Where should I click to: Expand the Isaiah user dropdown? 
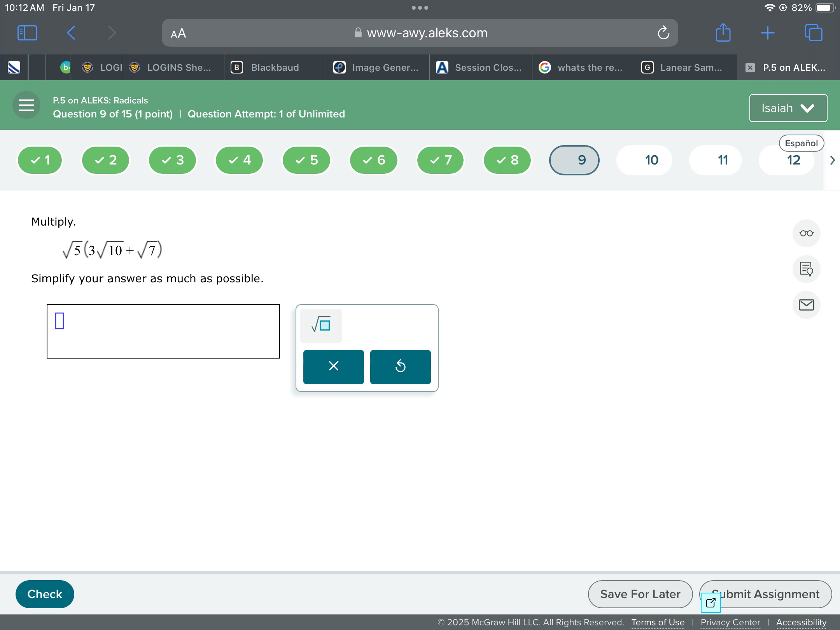coord(788,108)
